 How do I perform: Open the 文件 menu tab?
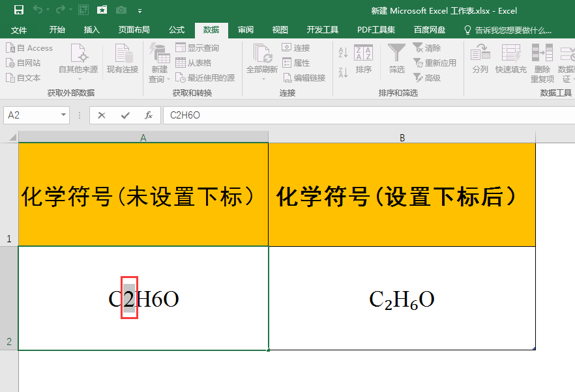(x=19, y=30)
